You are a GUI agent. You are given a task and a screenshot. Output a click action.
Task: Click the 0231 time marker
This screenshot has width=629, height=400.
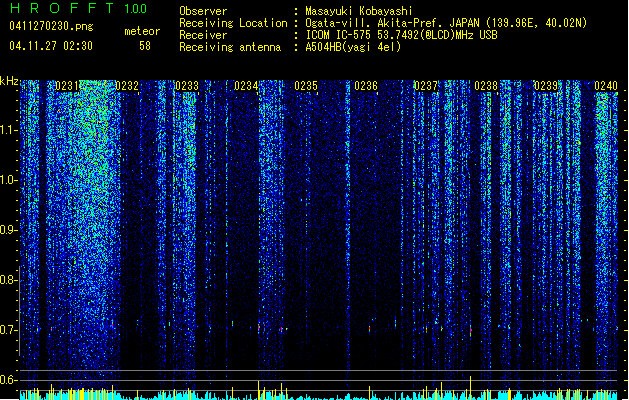pyautogui.click(x=67, y=86)
